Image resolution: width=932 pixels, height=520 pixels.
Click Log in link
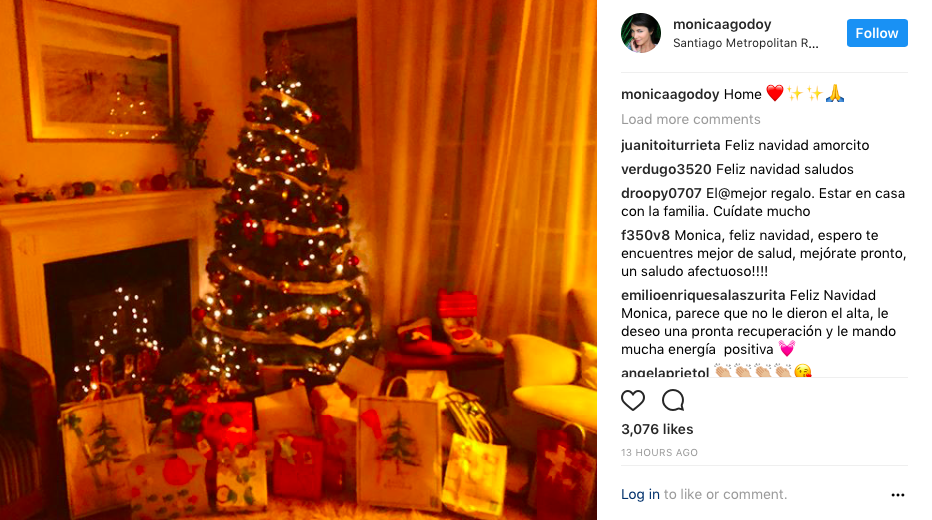click(x=640, y=494)
